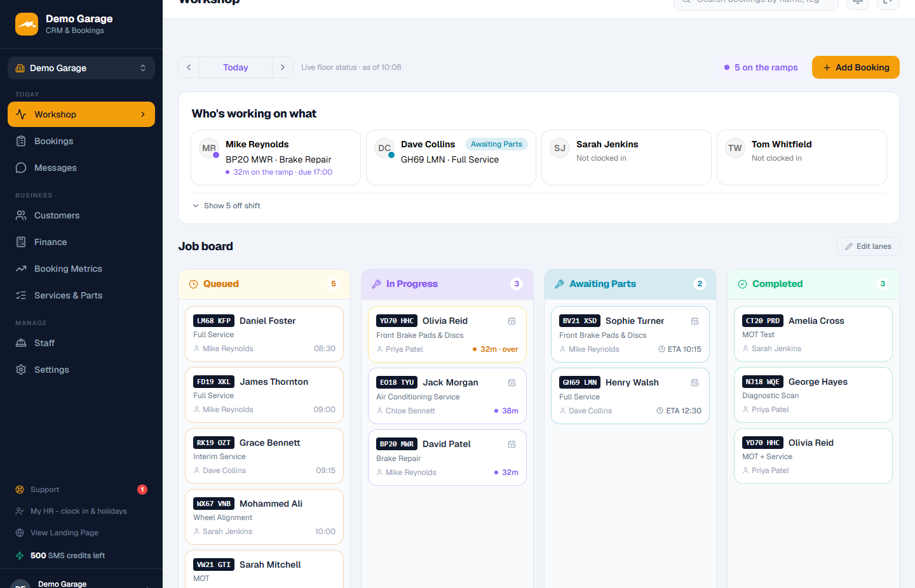This screenshot has height=588, width=915.
Task: Click the 5 on the ramps indicator
Action: click(x=761, y=67)
